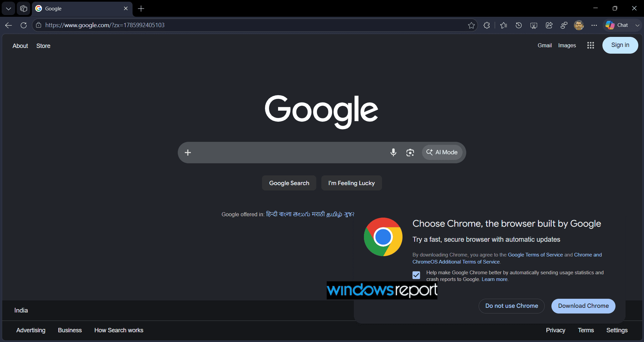Open a new tab with the plus button

click(141, 9)
